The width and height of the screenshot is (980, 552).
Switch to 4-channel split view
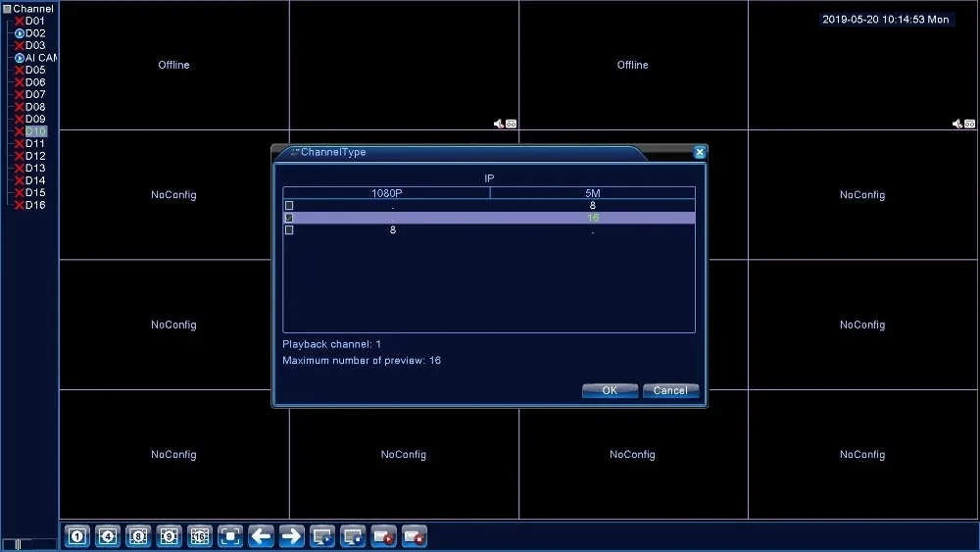click(x=107, y=536)
